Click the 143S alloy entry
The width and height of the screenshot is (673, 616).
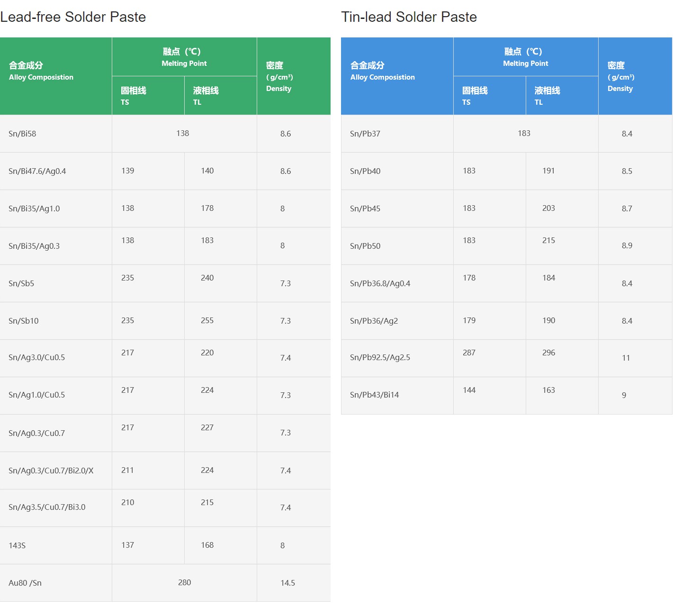coord(17,545)
